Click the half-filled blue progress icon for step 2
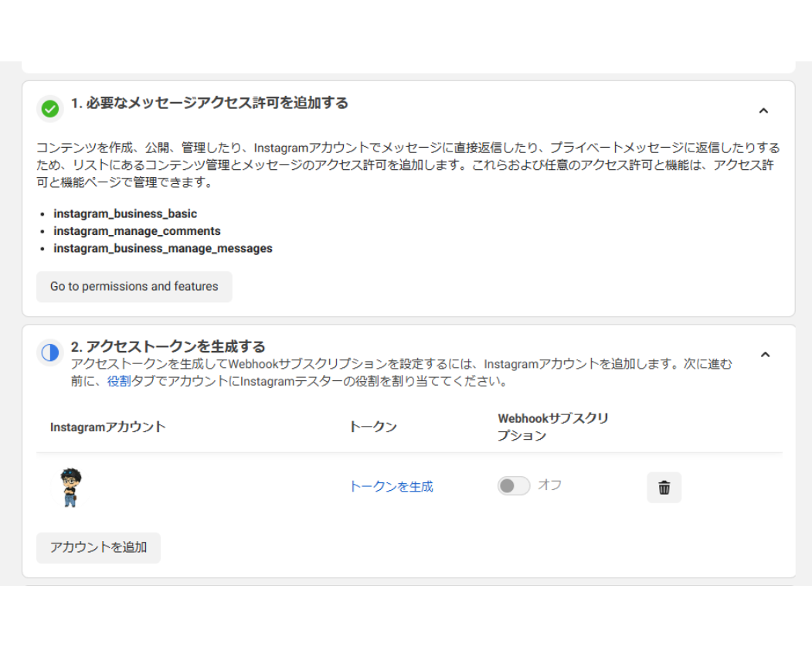This screenshot has height=647, width=812. (50, 353)
